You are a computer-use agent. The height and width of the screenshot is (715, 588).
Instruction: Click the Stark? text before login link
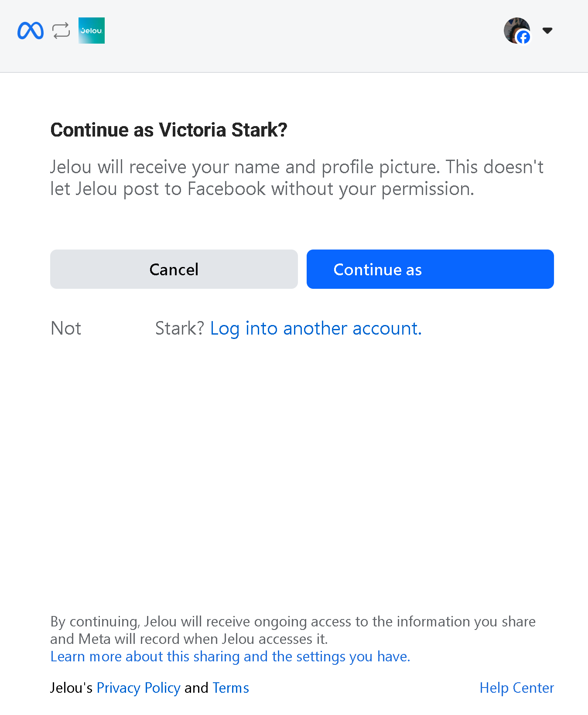[x=180, y=328]
